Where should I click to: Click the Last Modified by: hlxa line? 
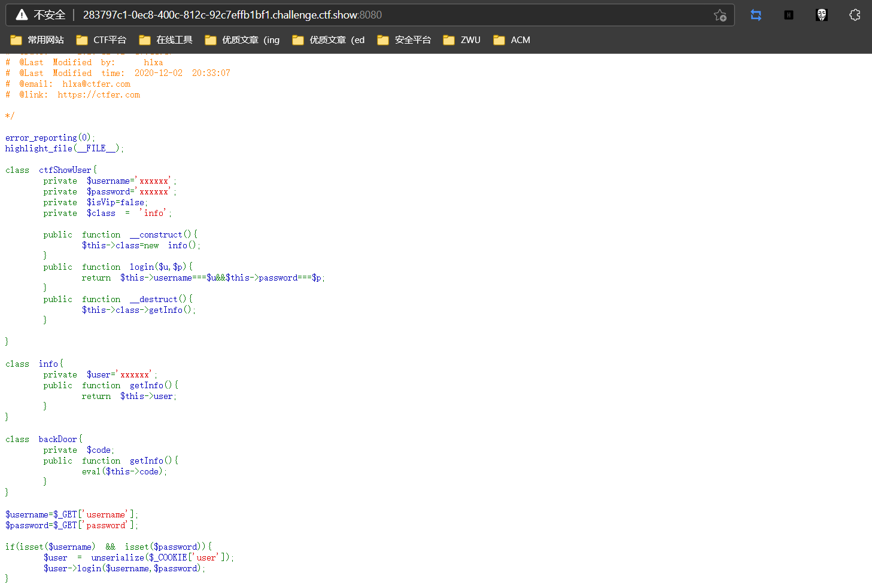[x=84, y=63]
